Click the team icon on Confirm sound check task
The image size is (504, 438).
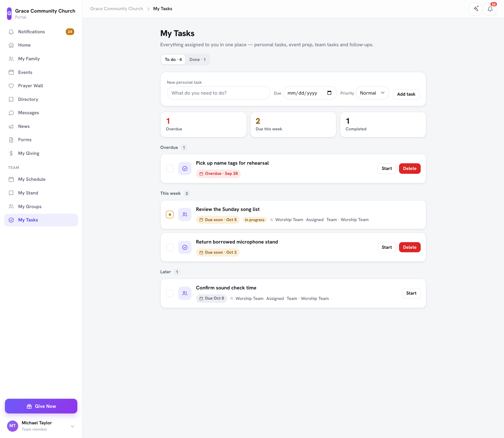click(185, 293)
